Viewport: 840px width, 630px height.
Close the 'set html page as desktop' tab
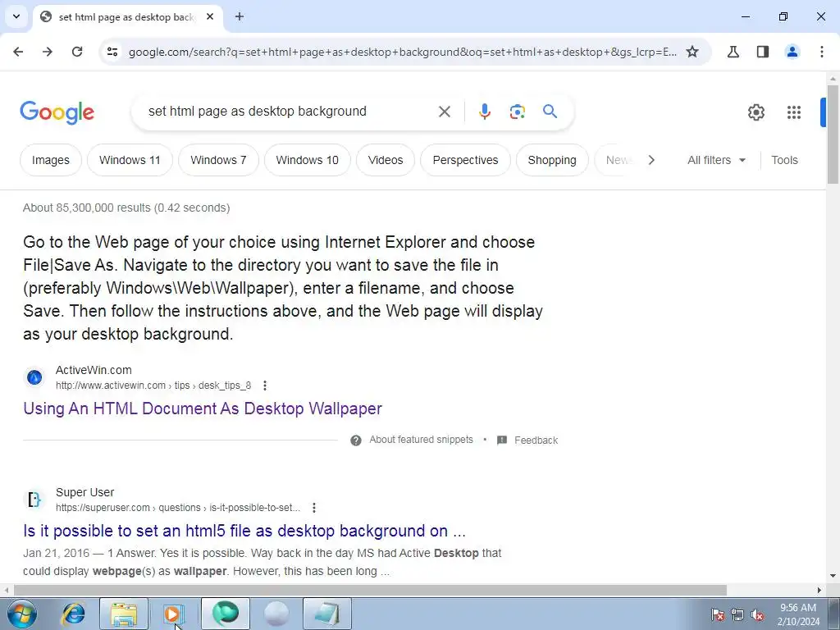pyautogui.click(x=210, y=16)
